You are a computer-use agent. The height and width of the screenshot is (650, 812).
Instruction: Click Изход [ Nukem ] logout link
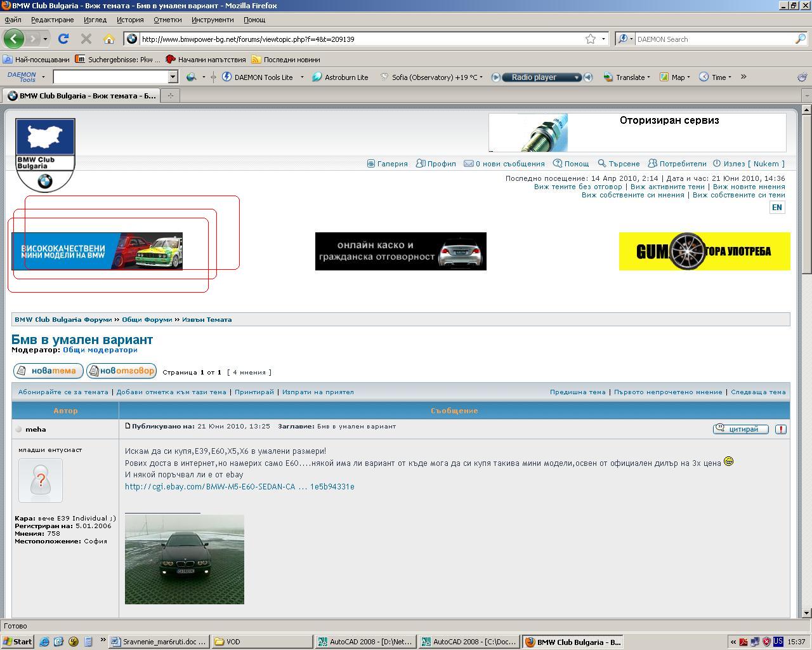tap(749, 164)
